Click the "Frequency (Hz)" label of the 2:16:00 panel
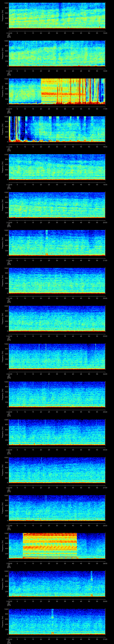114x644 pixels. click(3, 91)
